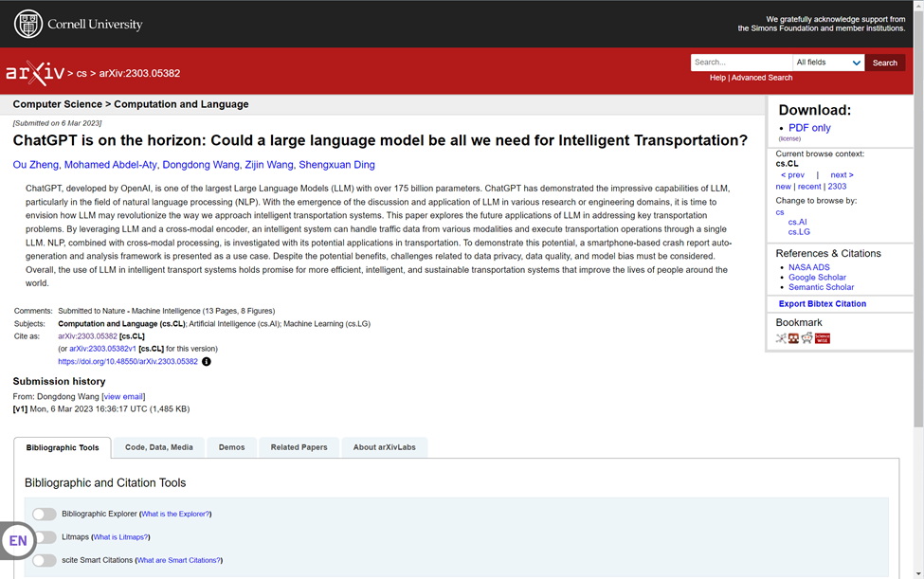Switch to the Code, Data, Media tab
The width and height of the screenshot is (924, 579).
pyautogui.click(x=159, y=447)
